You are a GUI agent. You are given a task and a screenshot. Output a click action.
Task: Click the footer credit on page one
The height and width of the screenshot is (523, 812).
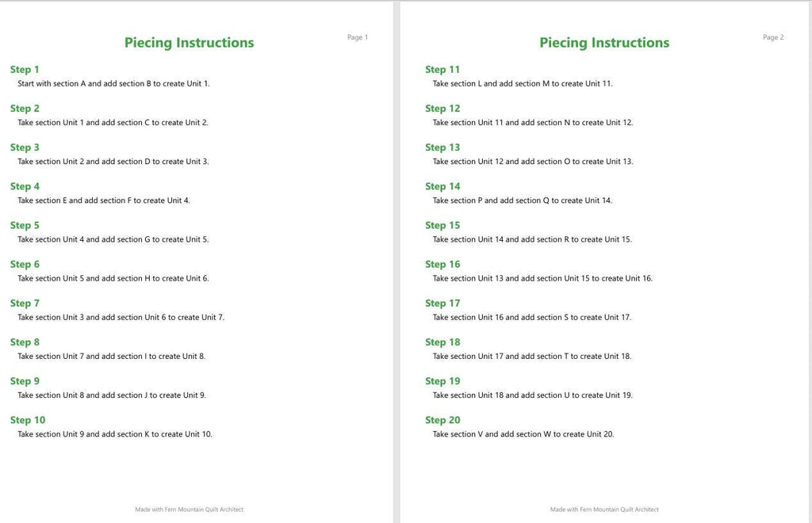point(189,510)
